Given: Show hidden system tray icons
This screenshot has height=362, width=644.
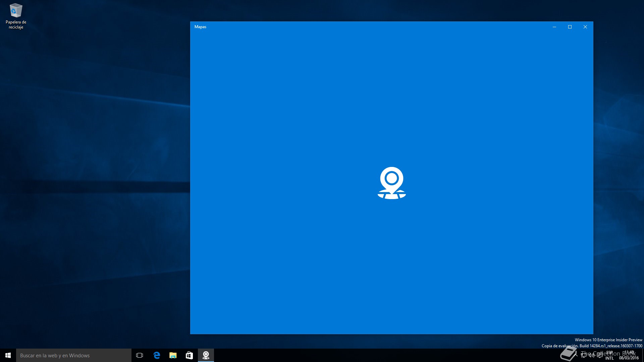Looking at the screenshot, I should coord(576,355).
